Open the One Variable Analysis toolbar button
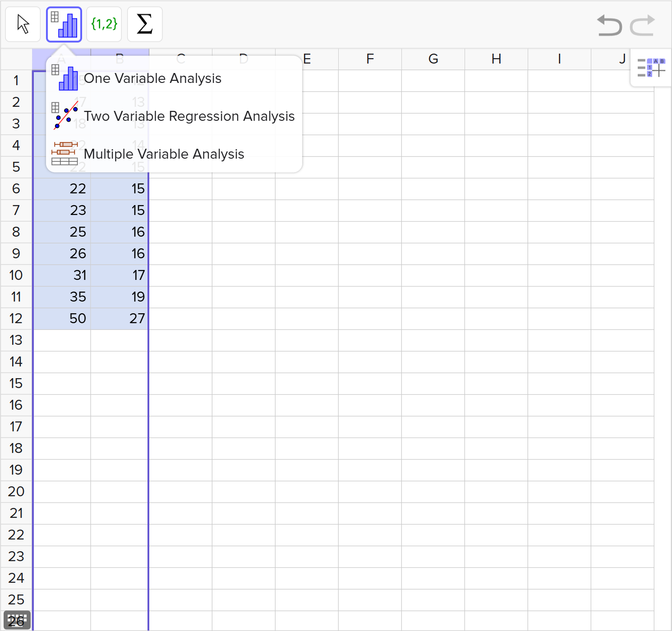Viewport: 672px width, 631px height. tap(64, 24)
